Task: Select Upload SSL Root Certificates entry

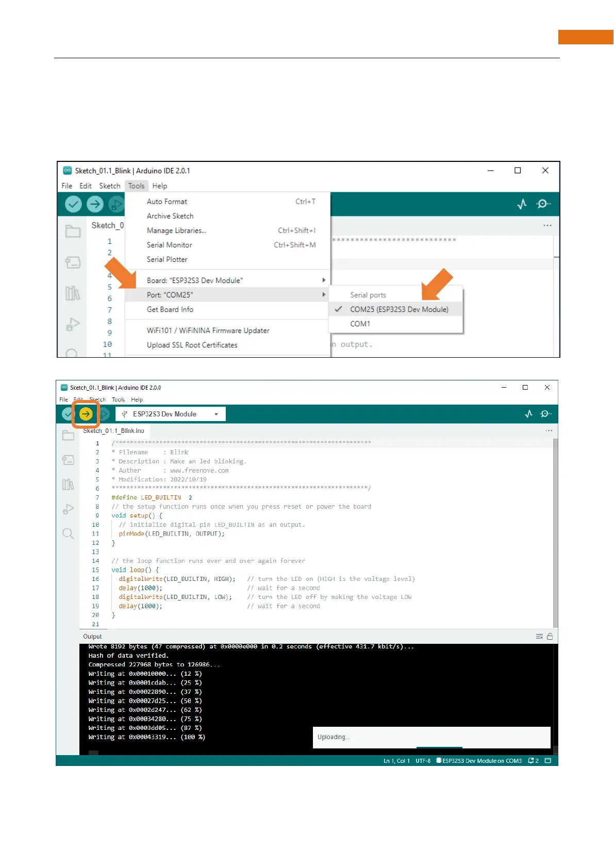Action: point(228,345)
